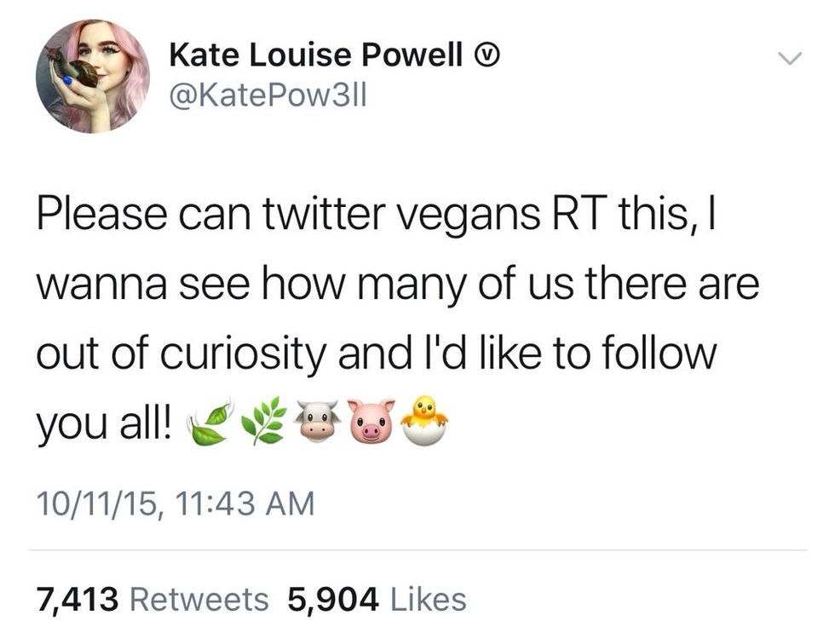Click the line starting "wanna see how many"
Image resolution: width=835 pixels, height=644 pixels.
397,285
